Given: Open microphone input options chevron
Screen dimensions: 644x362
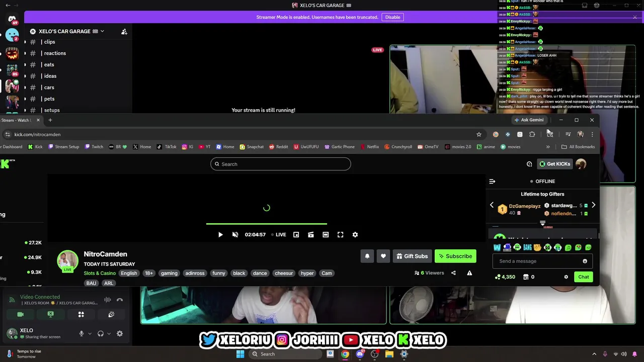Looking at the screenshot, I should (90, 333).
